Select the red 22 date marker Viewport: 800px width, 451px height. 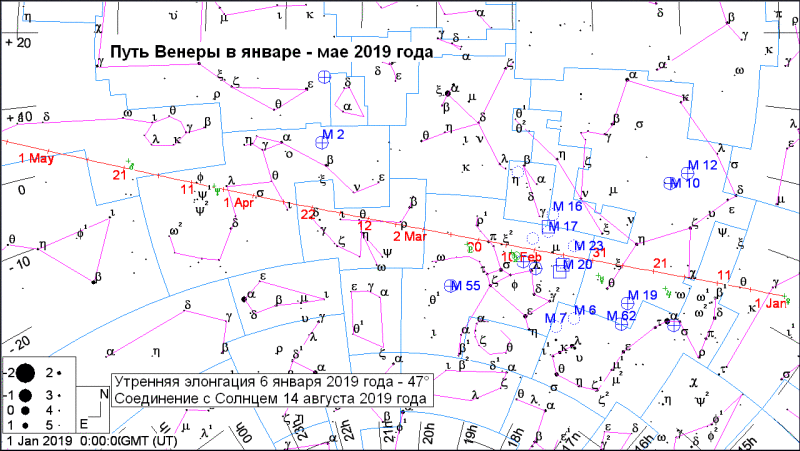308,215
